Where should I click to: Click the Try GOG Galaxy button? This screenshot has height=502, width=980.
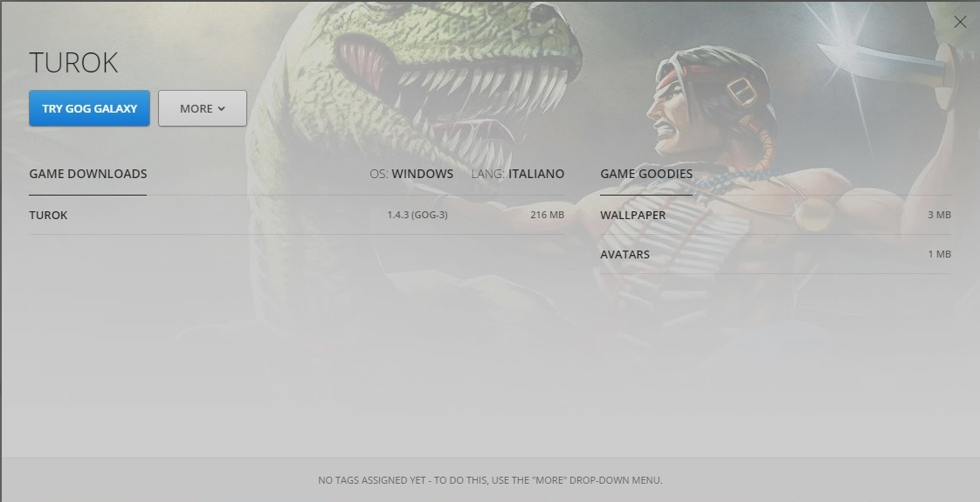pos(89,108)
